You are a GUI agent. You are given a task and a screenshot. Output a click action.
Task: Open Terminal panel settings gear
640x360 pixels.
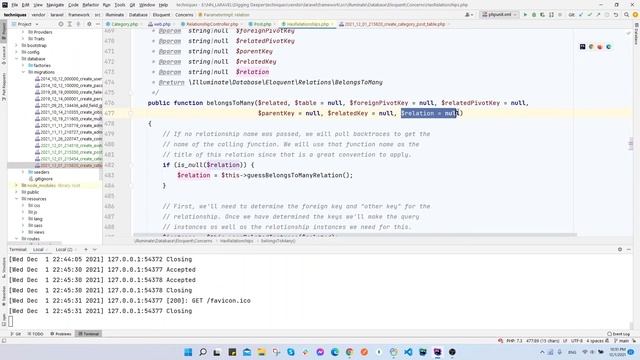620,249
